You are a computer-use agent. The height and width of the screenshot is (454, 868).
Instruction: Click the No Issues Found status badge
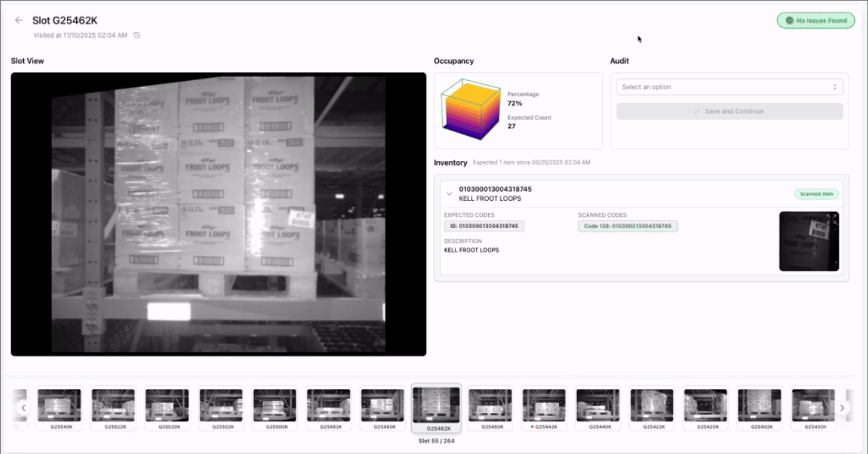[816, 21]
